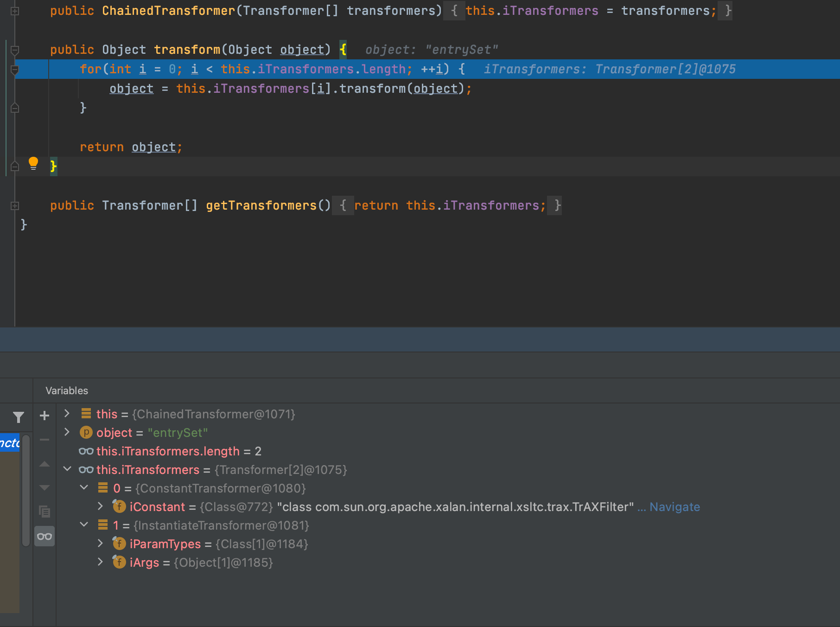
Task: Click the array element icon for index 0
Action: tap(103, 487)
